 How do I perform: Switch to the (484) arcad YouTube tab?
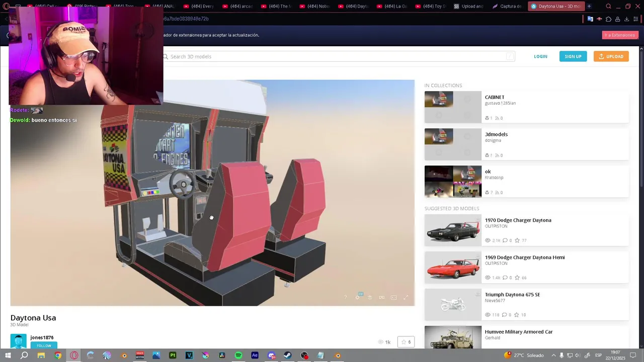[237, 7]
